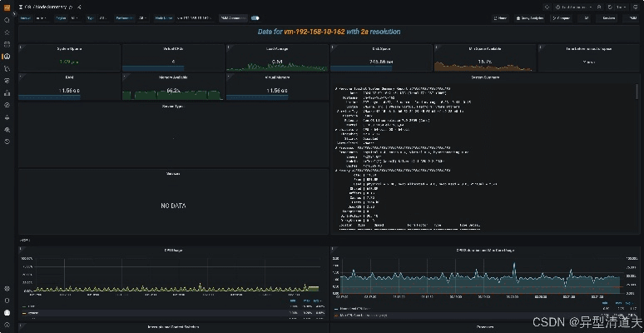Star this dashboard using the title star icon
The image size is (644, 333).
pyautogui.click(x=72, y=6)
